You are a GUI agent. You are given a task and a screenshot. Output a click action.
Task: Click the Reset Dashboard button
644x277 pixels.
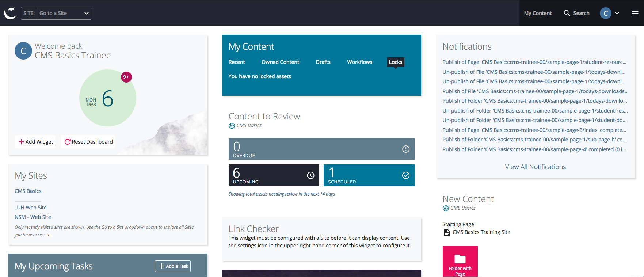click(88, 142)
